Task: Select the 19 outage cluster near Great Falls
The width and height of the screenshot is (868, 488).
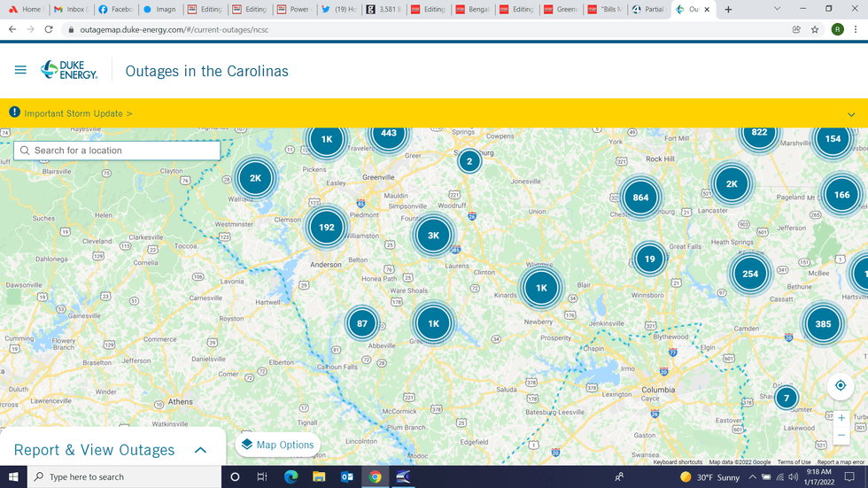Action: [x=649, y=259]
